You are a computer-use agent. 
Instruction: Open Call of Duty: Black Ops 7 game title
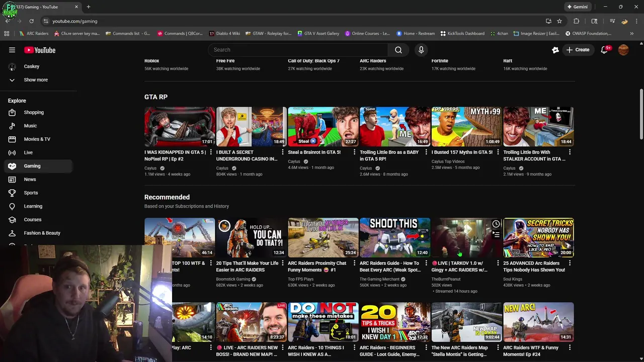313,61
